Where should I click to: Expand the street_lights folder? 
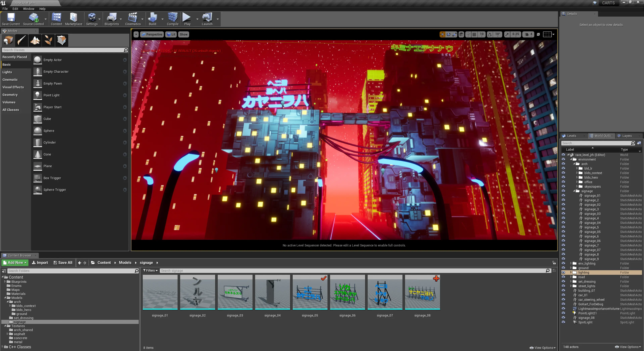571,286
